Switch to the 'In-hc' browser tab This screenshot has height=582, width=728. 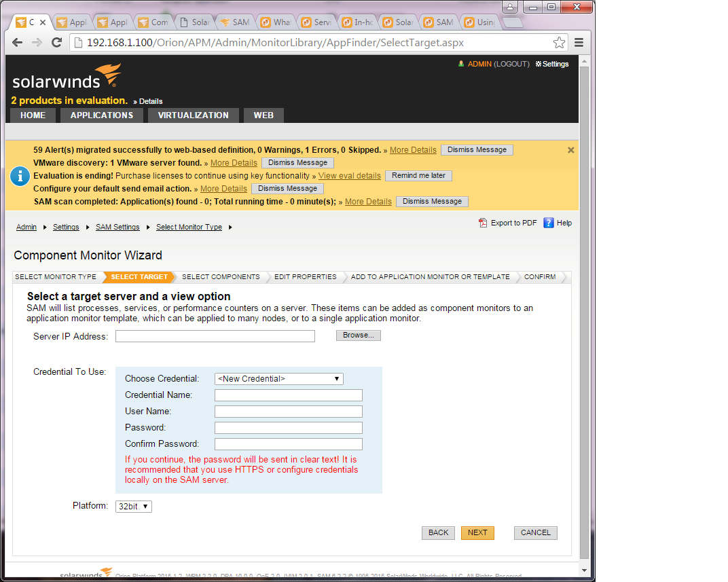pos(358,22)
